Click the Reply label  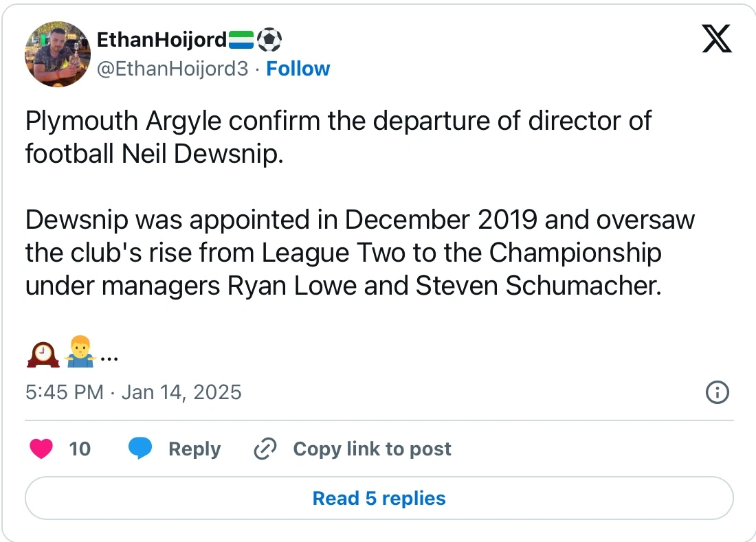[x=194, y=449]
